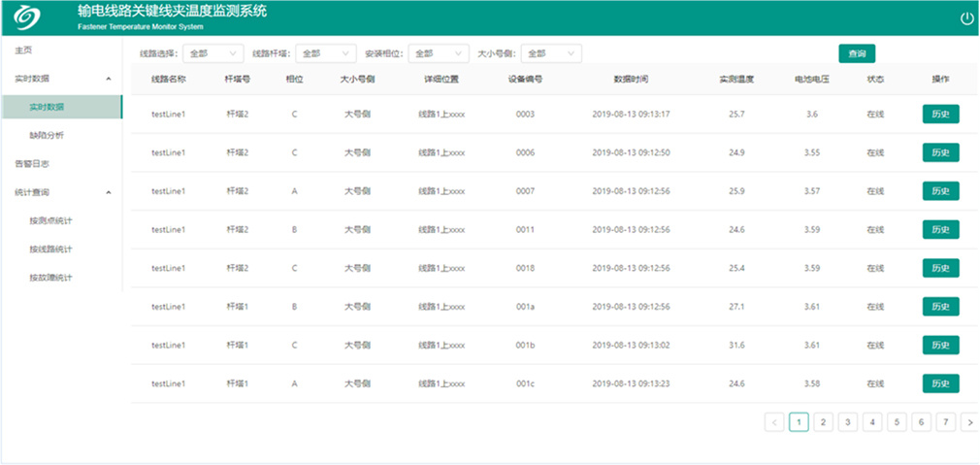
Task: Go to previous page arrow
Action: pyautogui.click(x=774, y=422)
